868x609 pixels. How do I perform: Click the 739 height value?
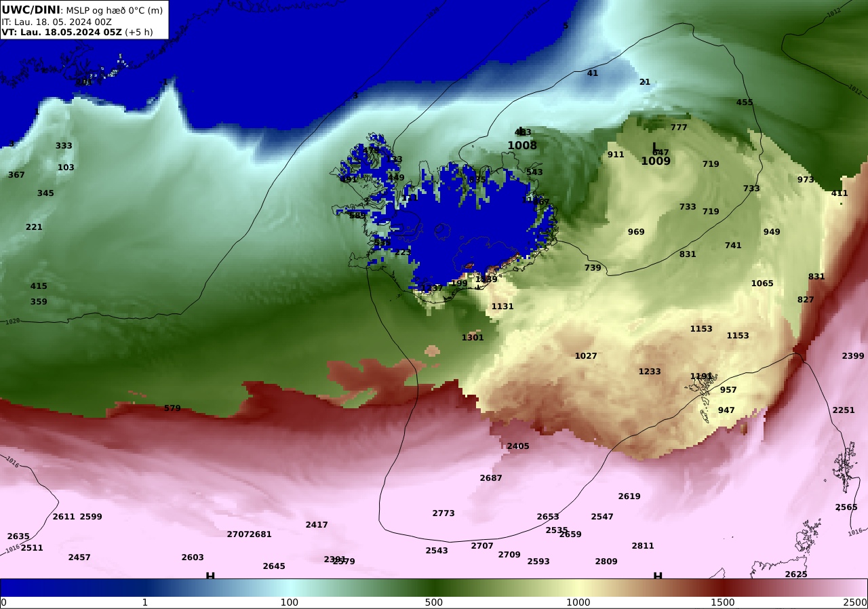[x=593, y=268]
